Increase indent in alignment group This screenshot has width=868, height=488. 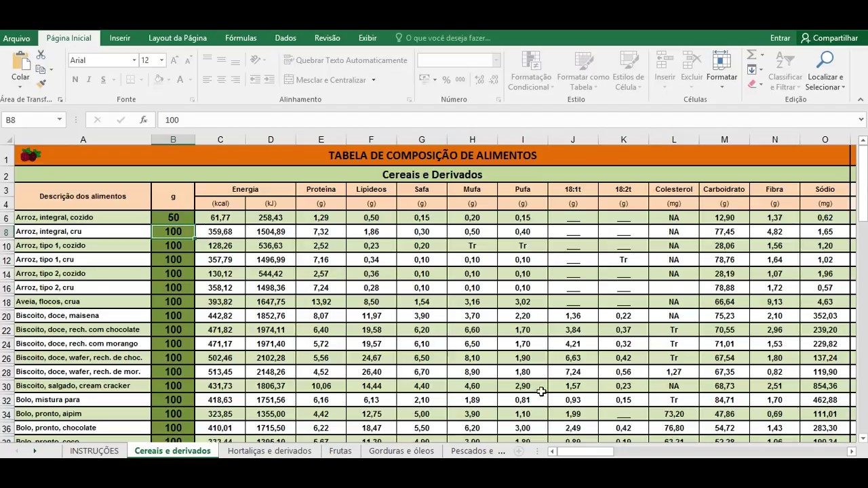click(268, 80)
